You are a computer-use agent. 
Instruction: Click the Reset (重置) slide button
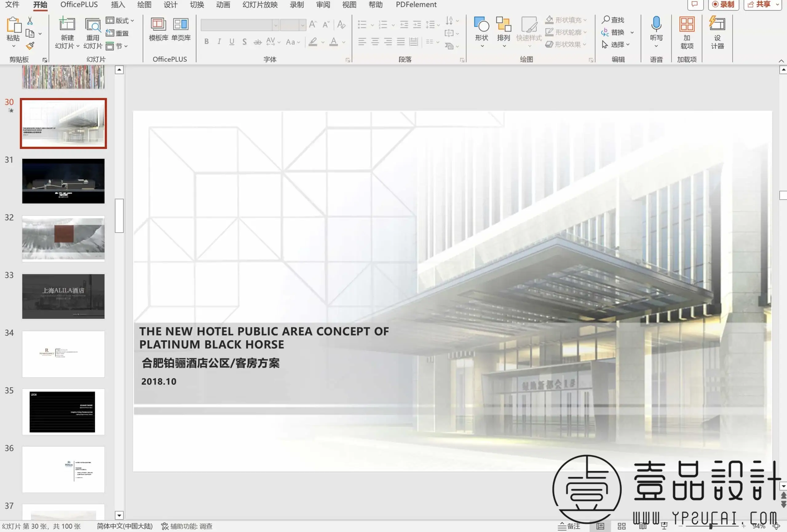pyautogui.click(x=117, y=33)
